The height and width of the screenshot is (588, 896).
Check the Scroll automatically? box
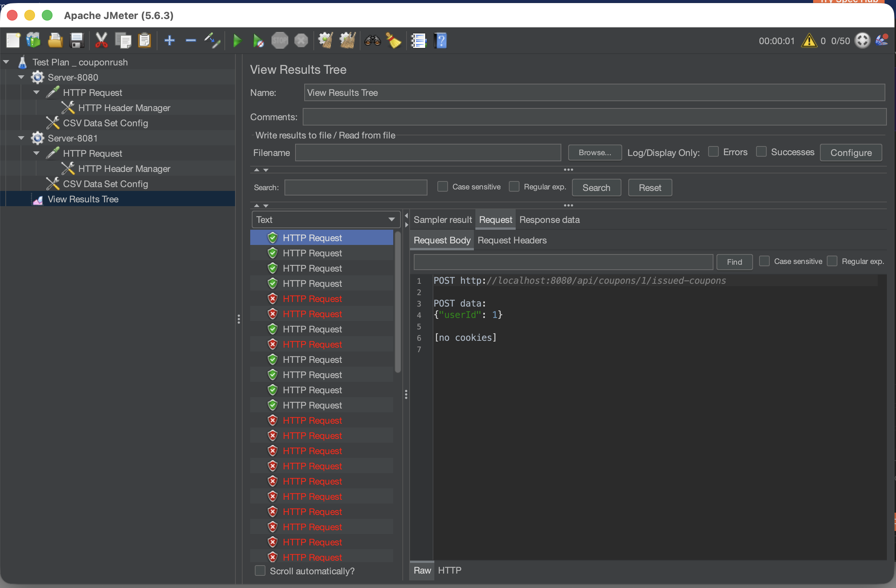[x=260, y=571]
